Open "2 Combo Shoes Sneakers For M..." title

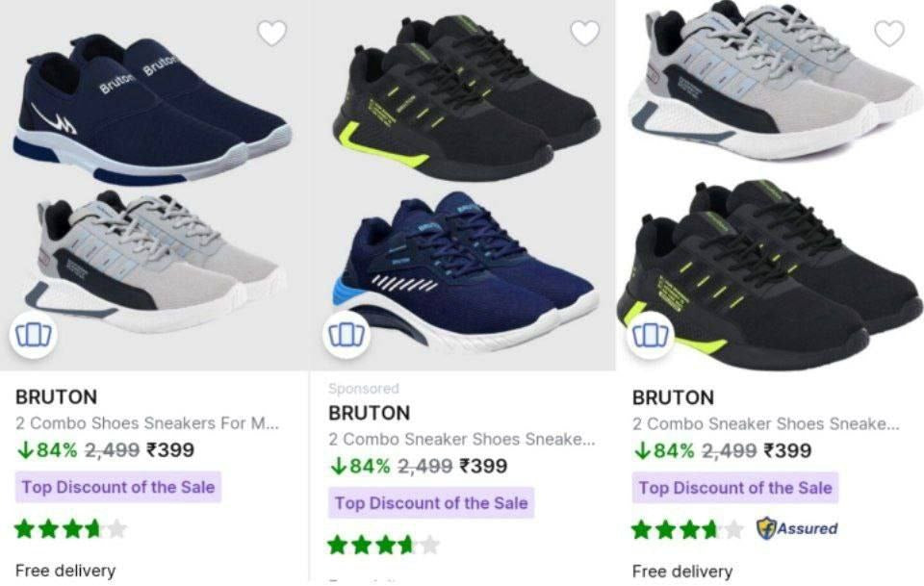tap(148, 423)
